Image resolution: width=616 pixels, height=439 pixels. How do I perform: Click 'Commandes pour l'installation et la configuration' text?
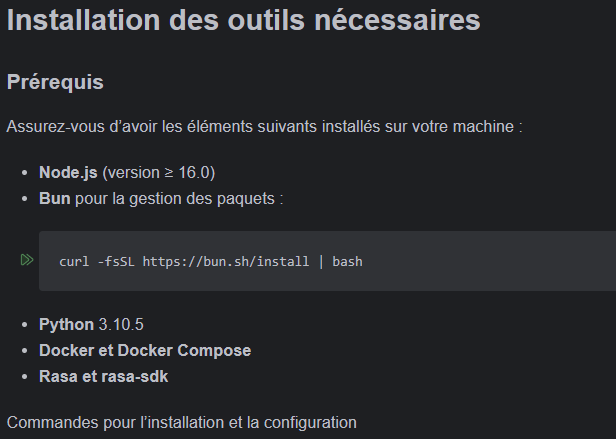coord(181,422)
